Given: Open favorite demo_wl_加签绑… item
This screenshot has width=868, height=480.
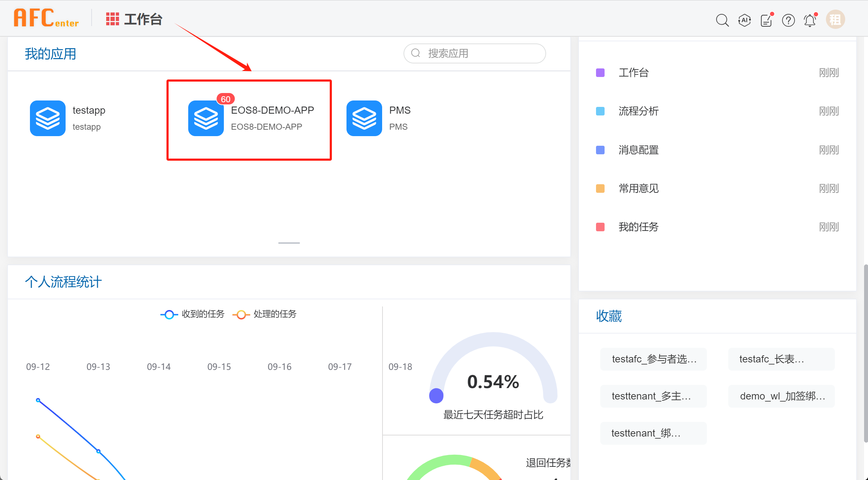Looking at the screenshot, I should point(781,396).
